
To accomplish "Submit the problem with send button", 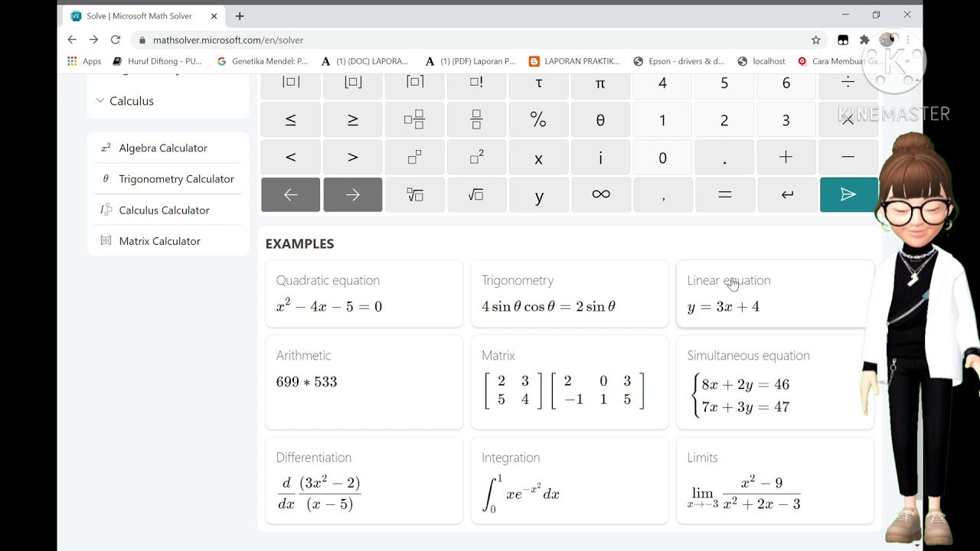I will coord(848,194).
